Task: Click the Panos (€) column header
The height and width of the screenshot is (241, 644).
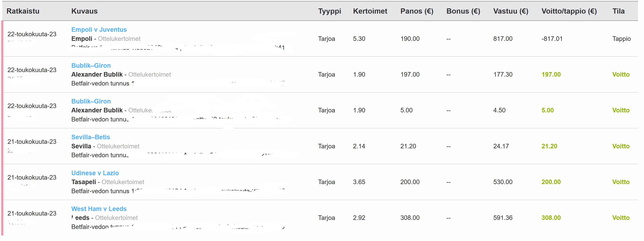Action: [417, 11]
